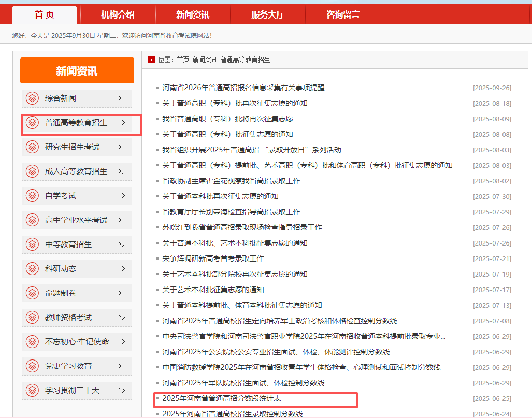Select the 科研动态 category icon
Screen dimensions: 532x418
[32, 268]
